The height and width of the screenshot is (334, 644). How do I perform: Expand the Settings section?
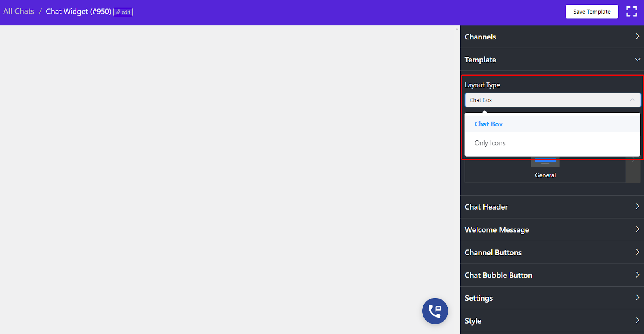[x=552, y=298]
